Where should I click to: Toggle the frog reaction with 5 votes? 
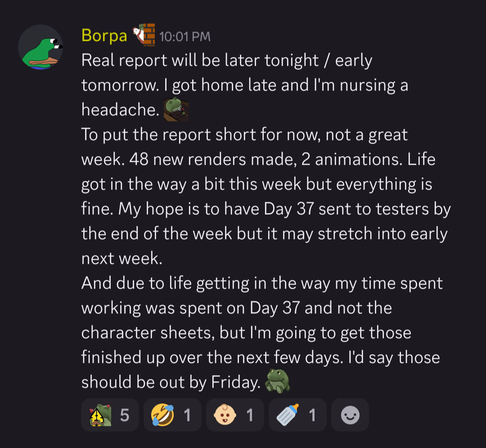click(110, 415)
